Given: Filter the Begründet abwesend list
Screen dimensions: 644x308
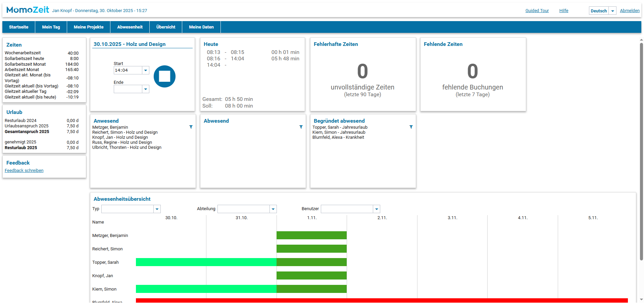Looking at the screenshot, I should coord(411,127).
